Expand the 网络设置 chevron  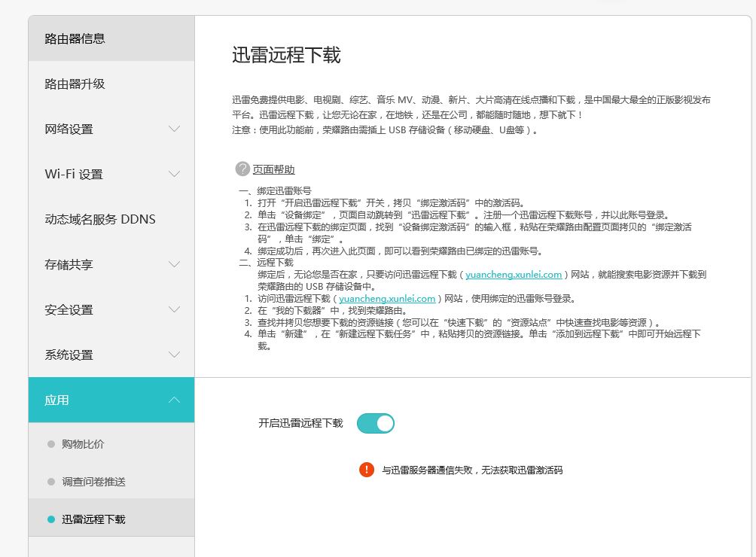174,129
